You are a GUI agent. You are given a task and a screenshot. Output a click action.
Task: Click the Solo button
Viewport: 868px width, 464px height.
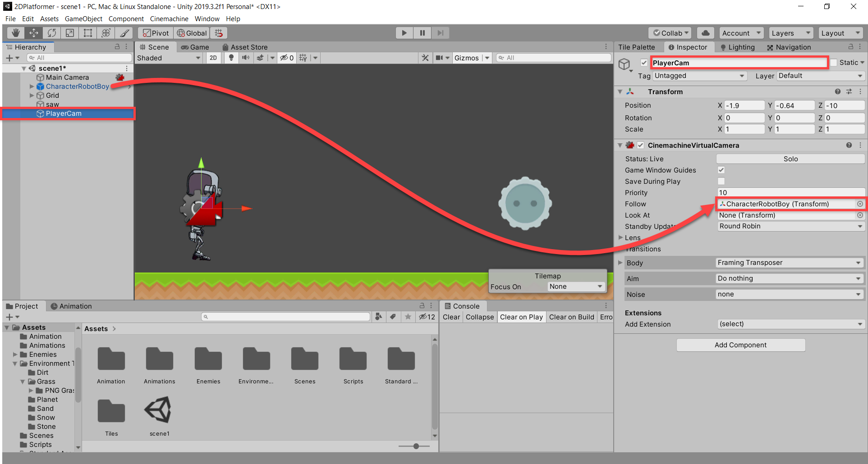coord(790,159)
